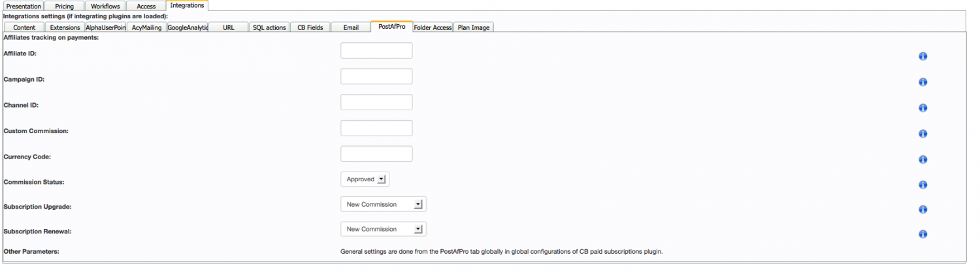Click the info icon for Commission Status
This screenshot has width=980, height=272.
click(923, 185)
